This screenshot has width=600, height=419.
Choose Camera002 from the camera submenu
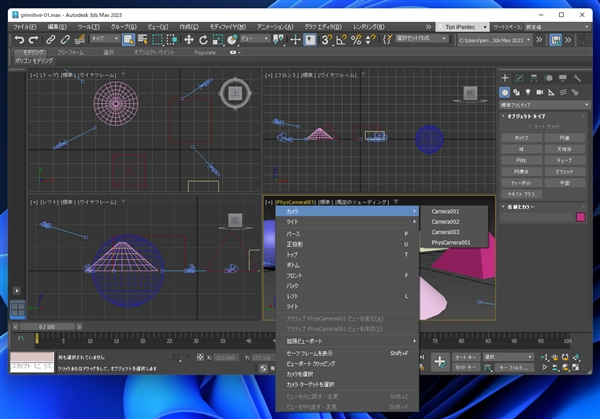[x=445, y=222]
